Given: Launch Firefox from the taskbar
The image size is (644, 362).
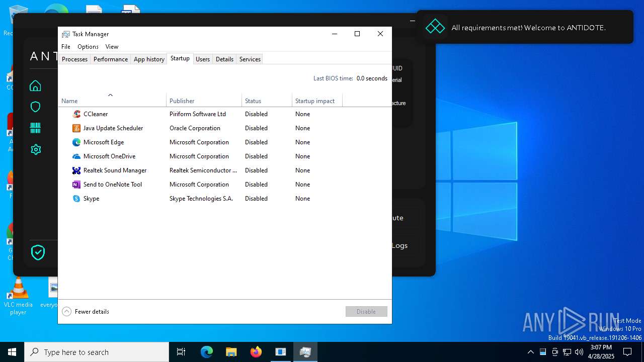Looking at the screenshot, I should click(256, 352).
